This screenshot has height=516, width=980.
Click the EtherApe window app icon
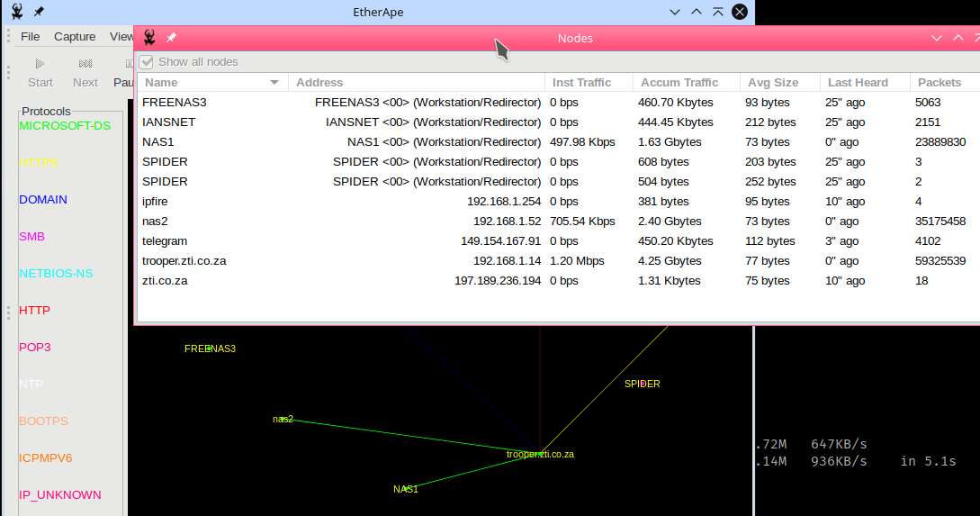click(17, 12)
